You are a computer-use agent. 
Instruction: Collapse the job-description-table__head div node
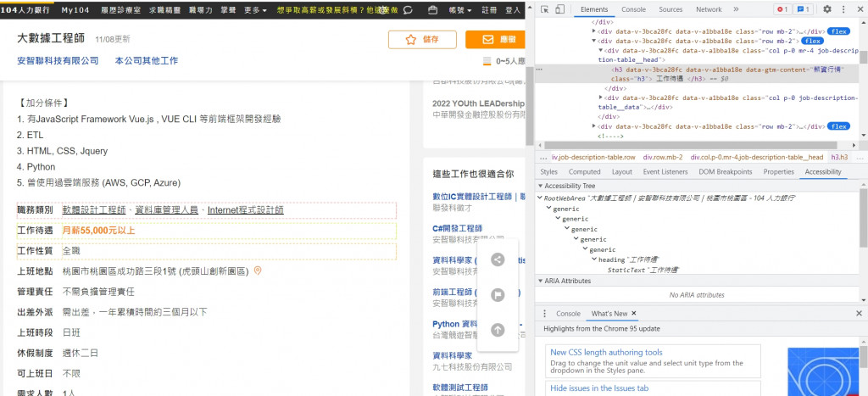(601, 50)
